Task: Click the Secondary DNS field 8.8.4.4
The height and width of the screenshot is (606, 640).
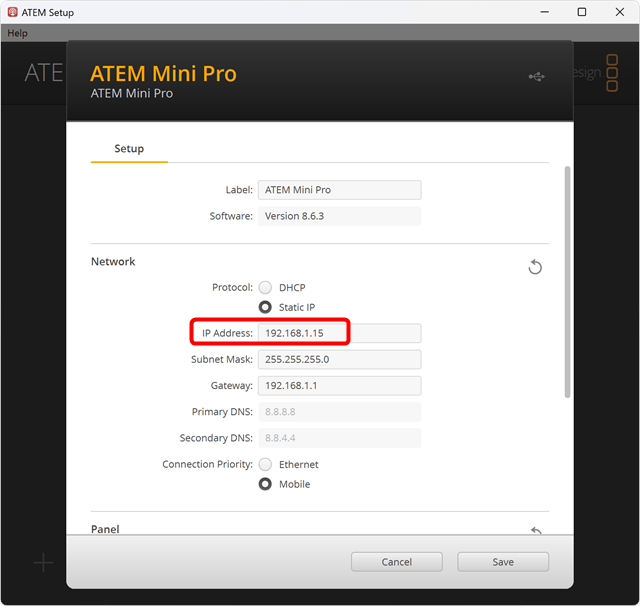Action: pyautogui.click(x=340, y=438)
